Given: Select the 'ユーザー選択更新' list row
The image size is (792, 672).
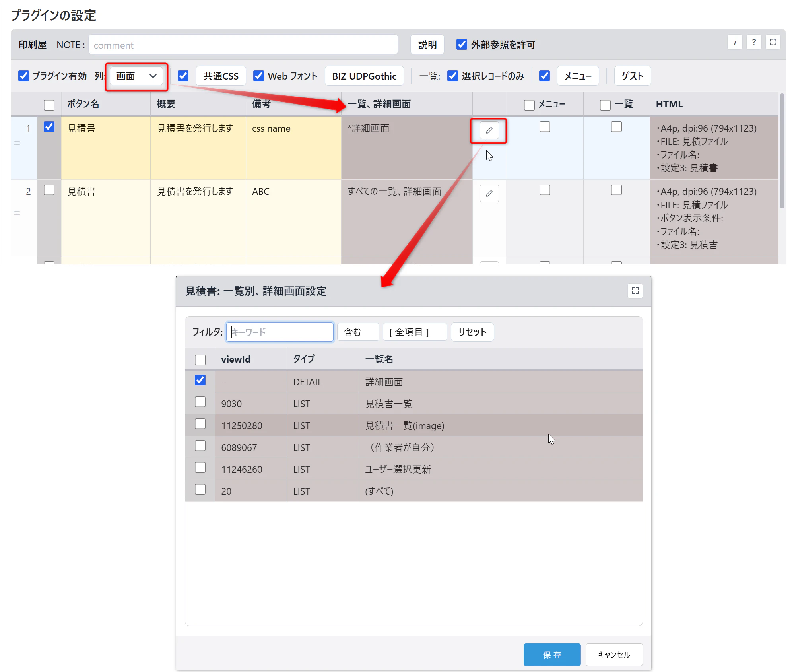Looking at the screenshot, I should tap(413, 469).
